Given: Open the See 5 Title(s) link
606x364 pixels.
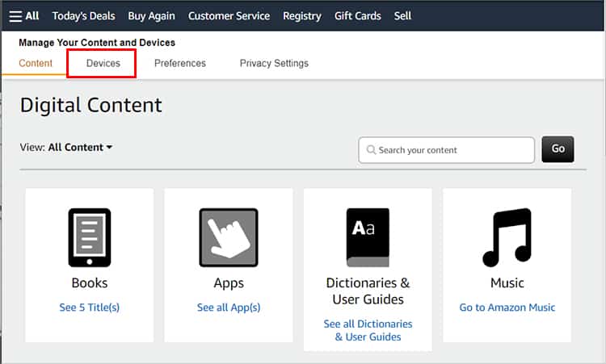Looking at the screenshot, I should (89, 308).
